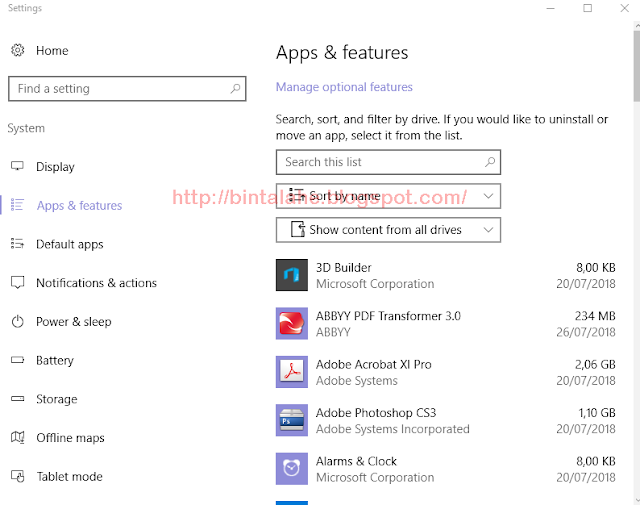Click the Battery icon in sidebar

tap(17, 360)
